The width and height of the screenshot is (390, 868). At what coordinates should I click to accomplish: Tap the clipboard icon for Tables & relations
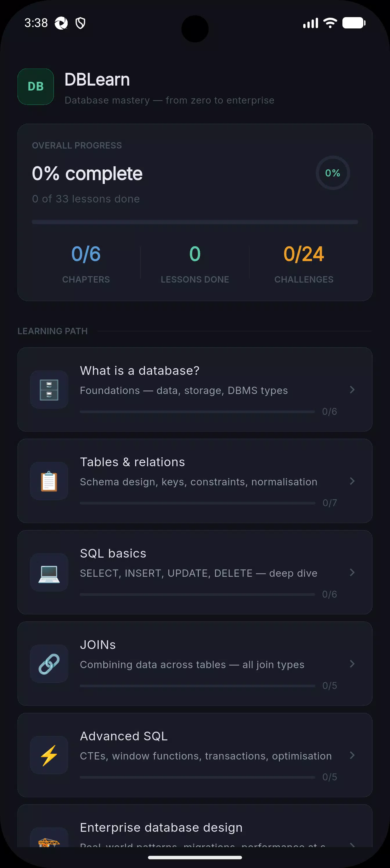coord(49,481)
